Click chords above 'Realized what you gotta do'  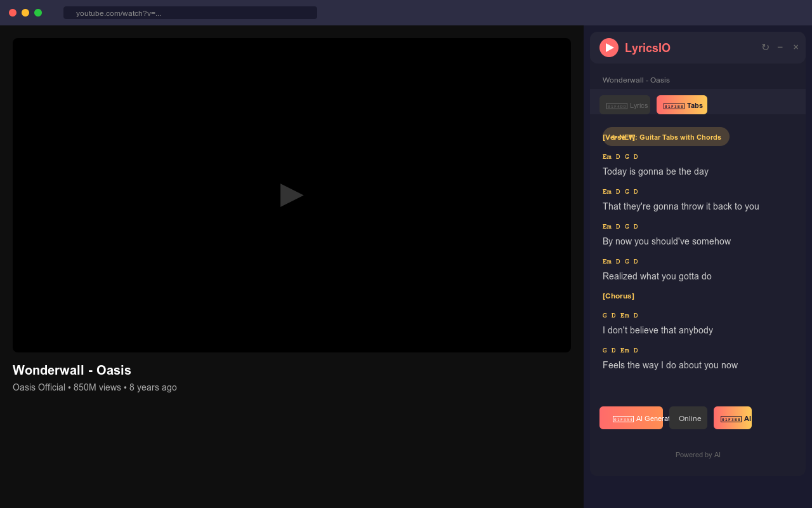click(x=620, y=262)
